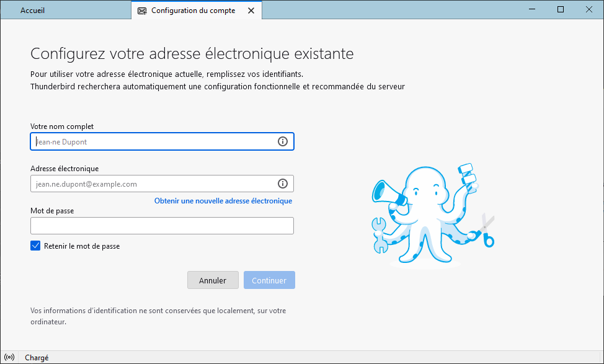The width and height of the screenshot is (604, 364).
Task: Click the envelope icon on the account setup tab
Action: coord(142,11)
